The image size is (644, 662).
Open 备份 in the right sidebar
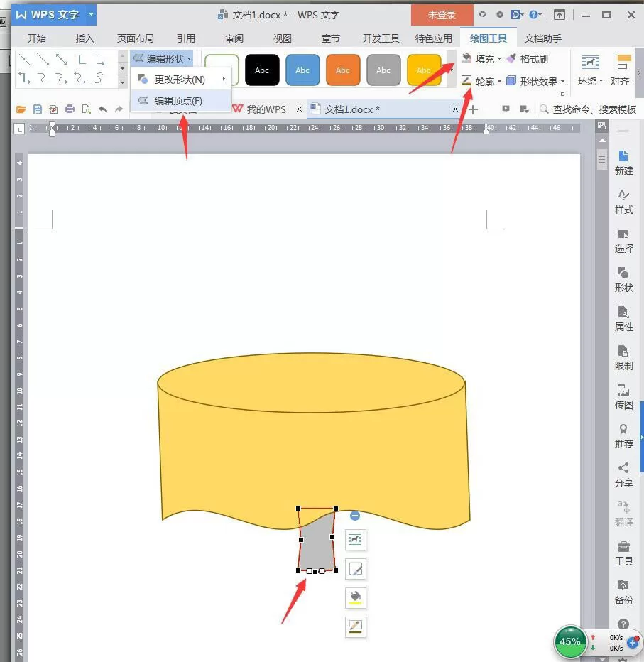point(623,592)
